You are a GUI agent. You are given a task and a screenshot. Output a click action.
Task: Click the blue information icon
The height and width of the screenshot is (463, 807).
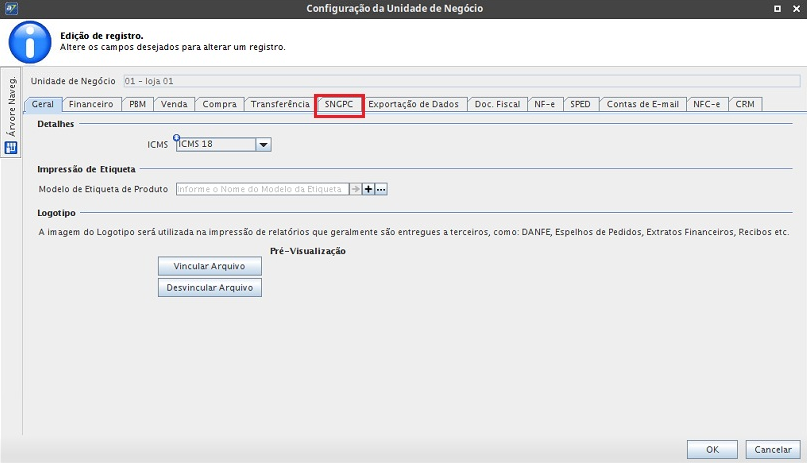tap(30, 42)
